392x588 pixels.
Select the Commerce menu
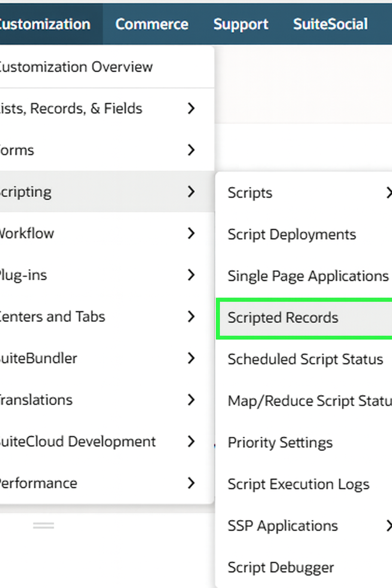152,24
